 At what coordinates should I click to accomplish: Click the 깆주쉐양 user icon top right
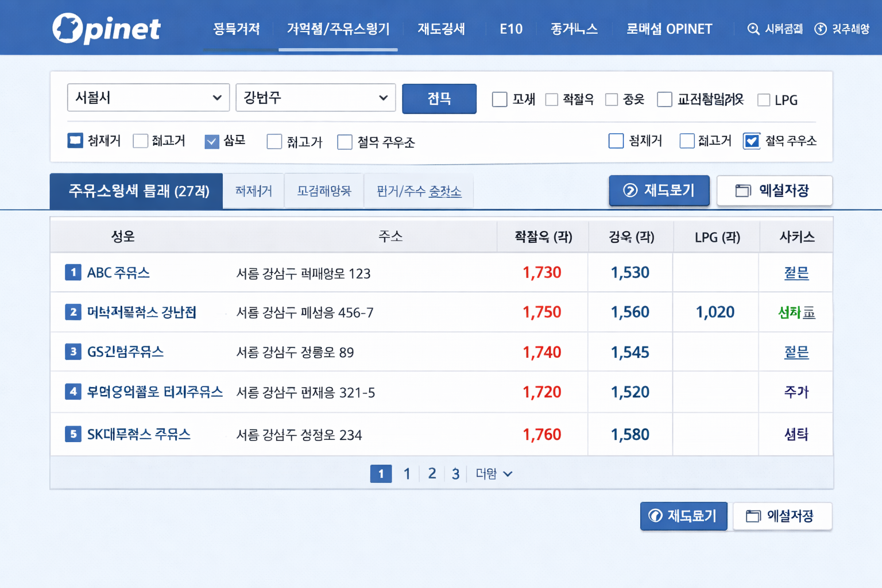821,29
